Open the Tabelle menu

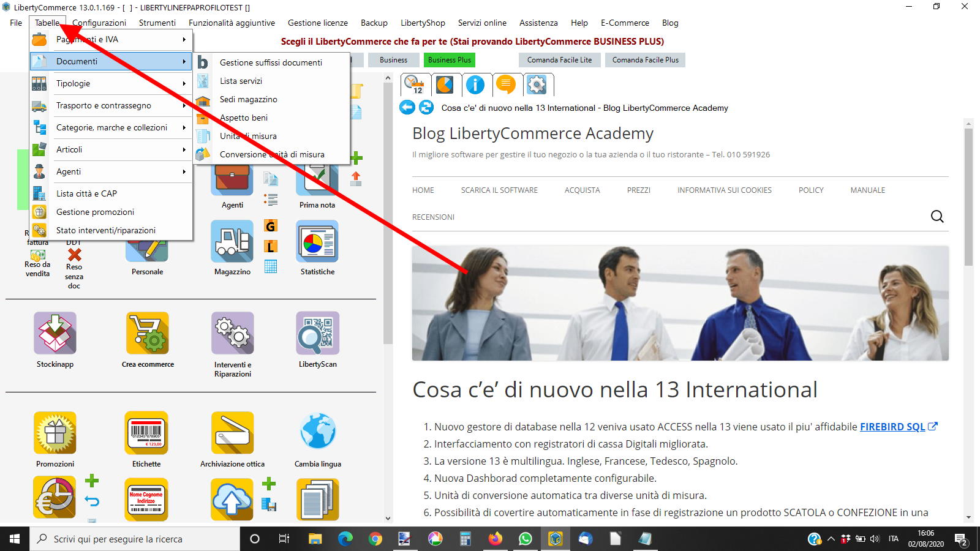click(47, 23)
